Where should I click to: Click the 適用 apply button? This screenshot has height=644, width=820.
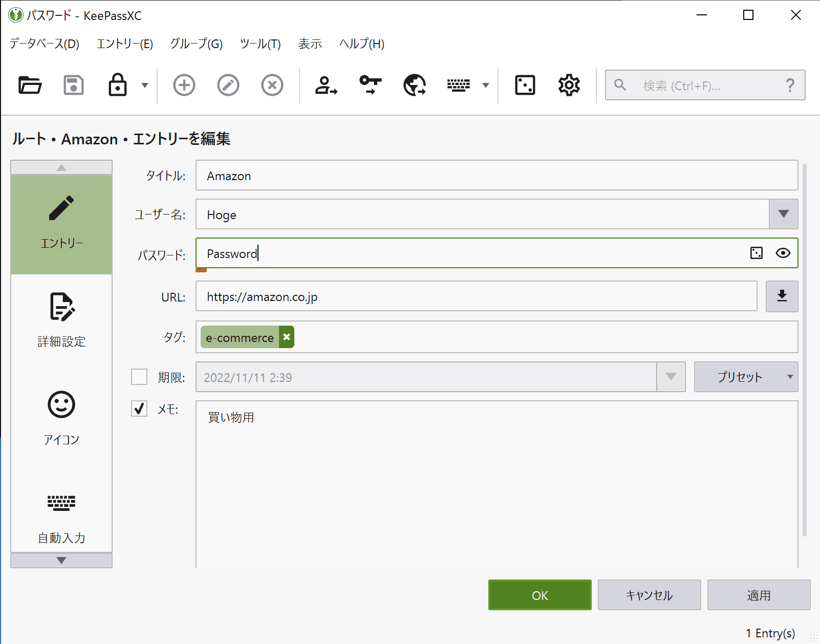759,595
